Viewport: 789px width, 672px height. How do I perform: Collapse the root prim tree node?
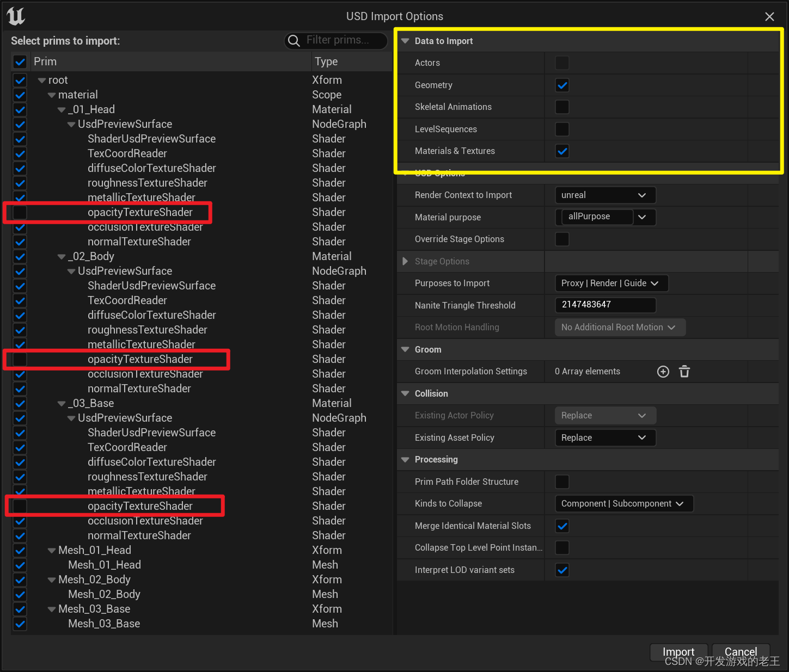coord(42,81)
